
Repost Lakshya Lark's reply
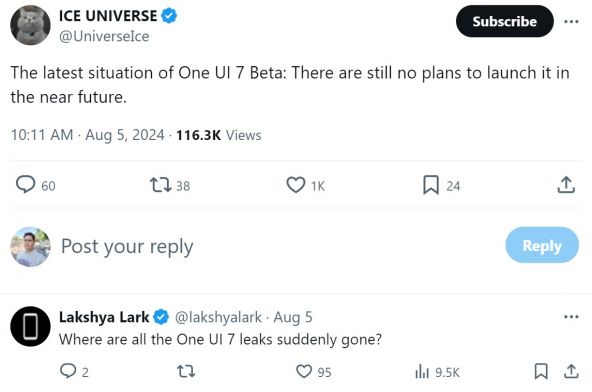pyautogui.click(x=186, y=372)
